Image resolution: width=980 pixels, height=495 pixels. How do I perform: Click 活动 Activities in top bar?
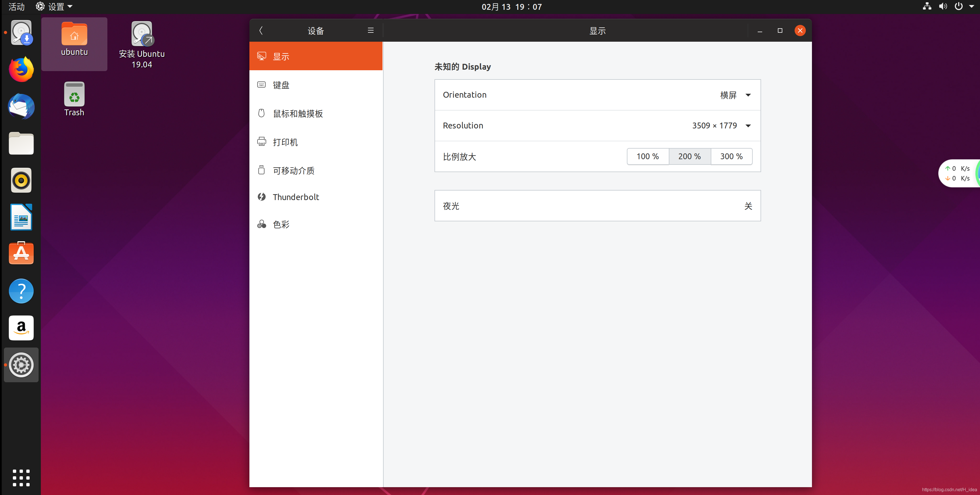point(16,6)
